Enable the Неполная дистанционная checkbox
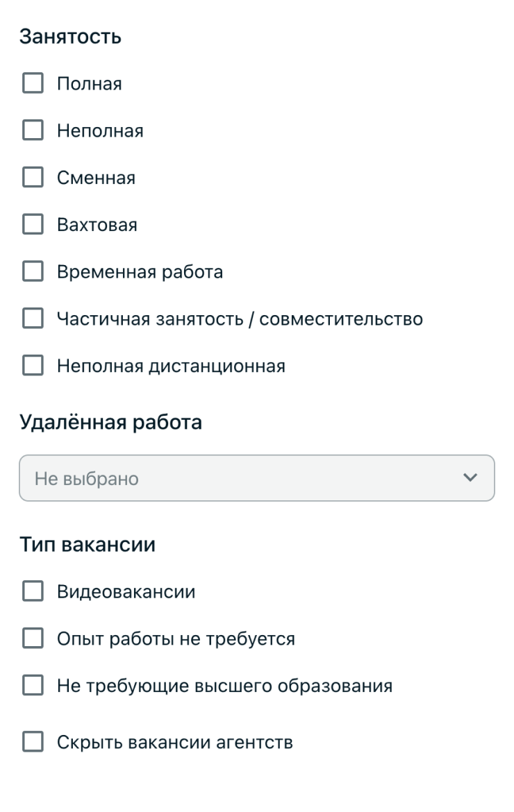The image size is (514, 812). click(33, 365)
